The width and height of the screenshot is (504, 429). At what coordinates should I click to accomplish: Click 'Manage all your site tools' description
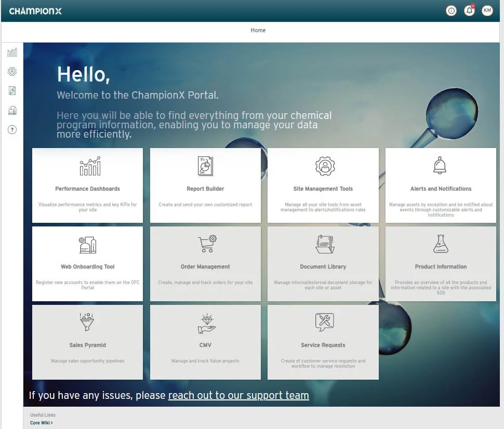[323, 207]
